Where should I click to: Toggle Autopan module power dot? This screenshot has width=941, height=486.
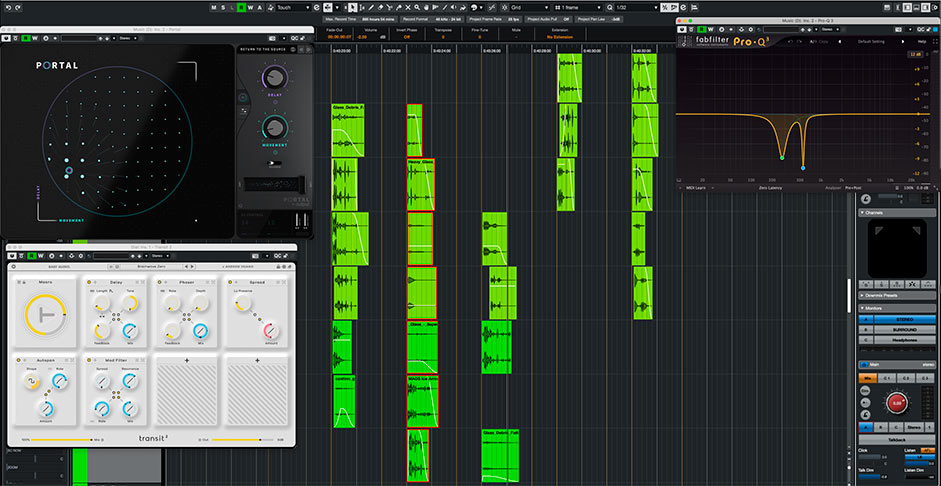pyautogui.click(x=17, y=360)
